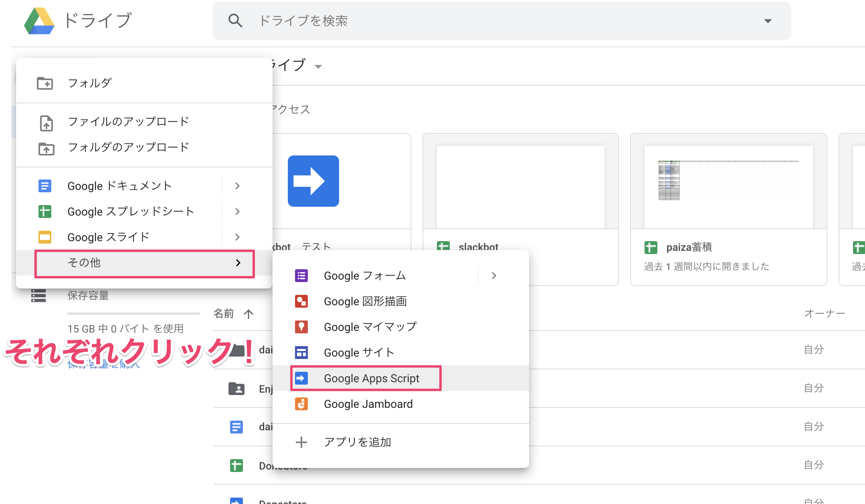Click アプリを追加 in the submenu
The width and height of the screenshot is (865, 504).
[357, 442]
